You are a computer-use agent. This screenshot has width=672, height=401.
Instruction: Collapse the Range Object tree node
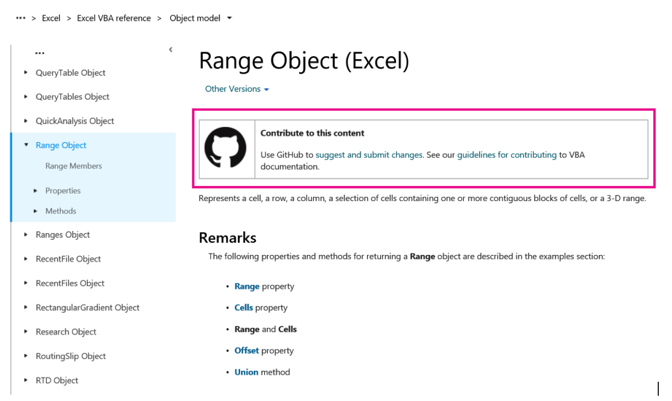point(26,145)
